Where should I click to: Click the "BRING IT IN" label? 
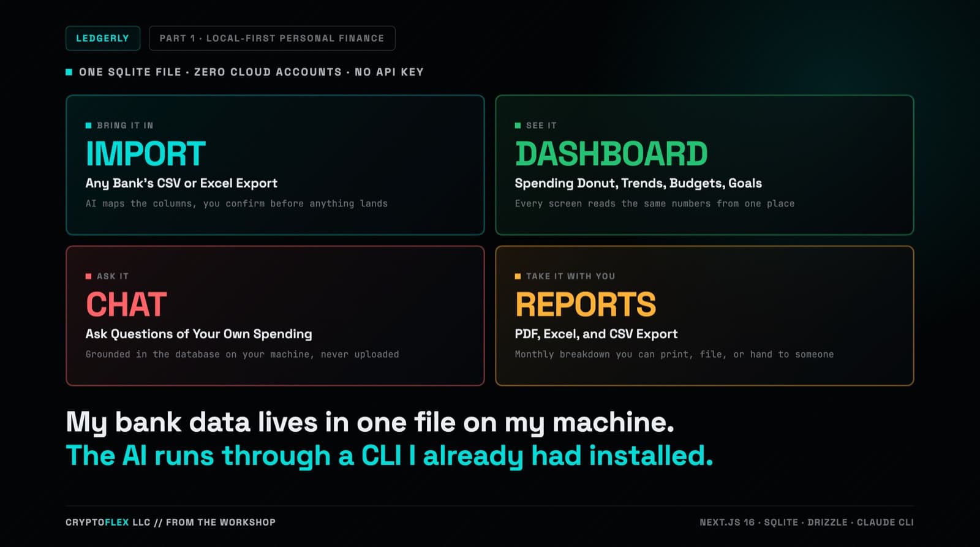pyautogui.click(x=125, y=126)
